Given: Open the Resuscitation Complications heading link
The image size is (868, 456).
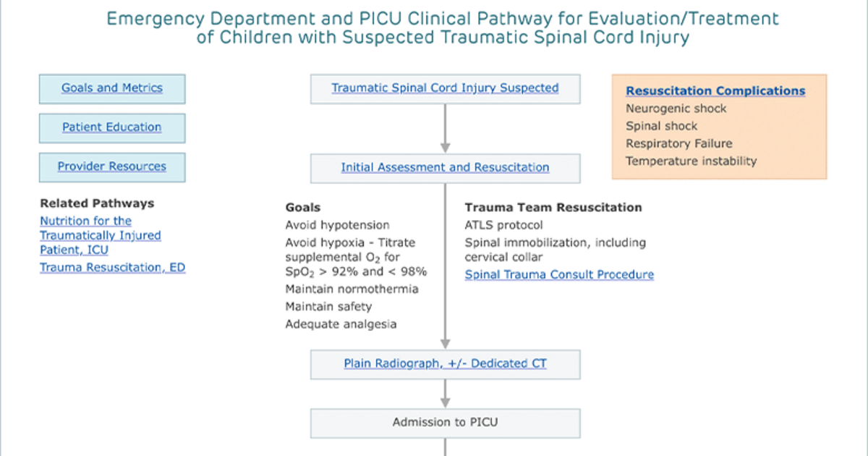Looking at the screenshot, I should click(x=715, y=91).
